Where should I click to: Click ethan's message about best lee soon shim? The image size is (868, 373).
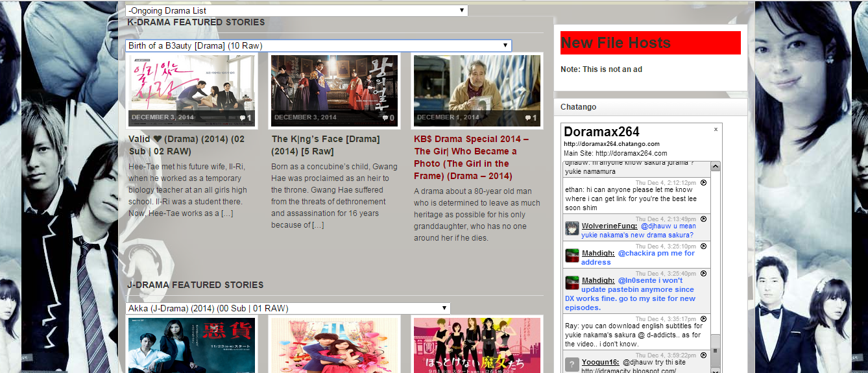click(x=631, y=199)
